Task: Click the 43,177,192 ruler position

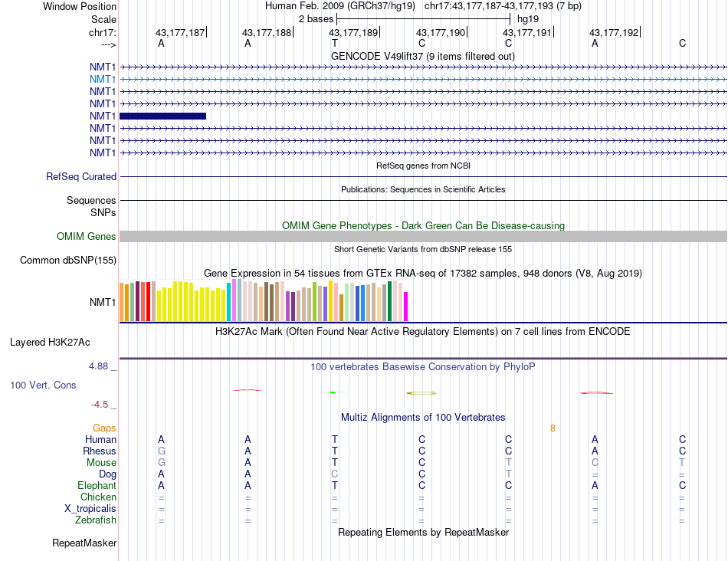Action: [x=614, y=32]
